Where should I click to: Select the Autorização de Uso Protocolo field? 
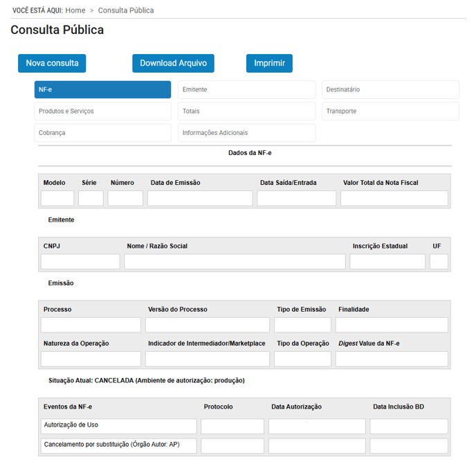pos(232,426)
